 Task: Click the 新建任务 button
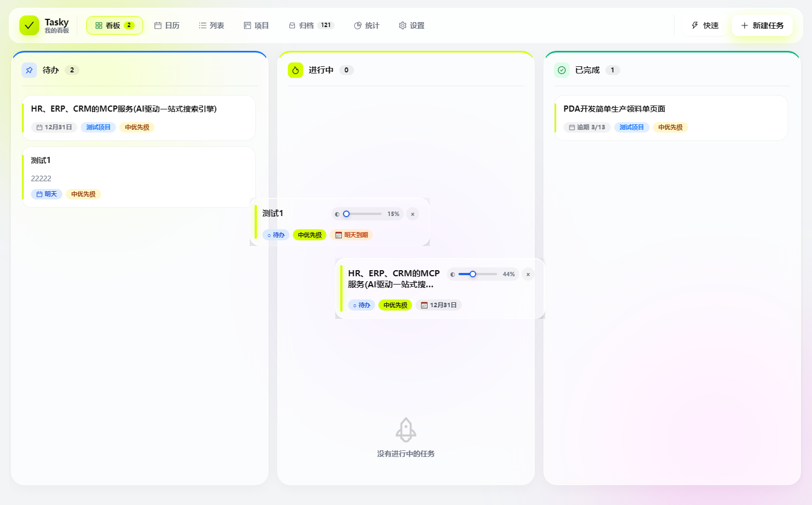pyautogui.click(x=762, y=25)
